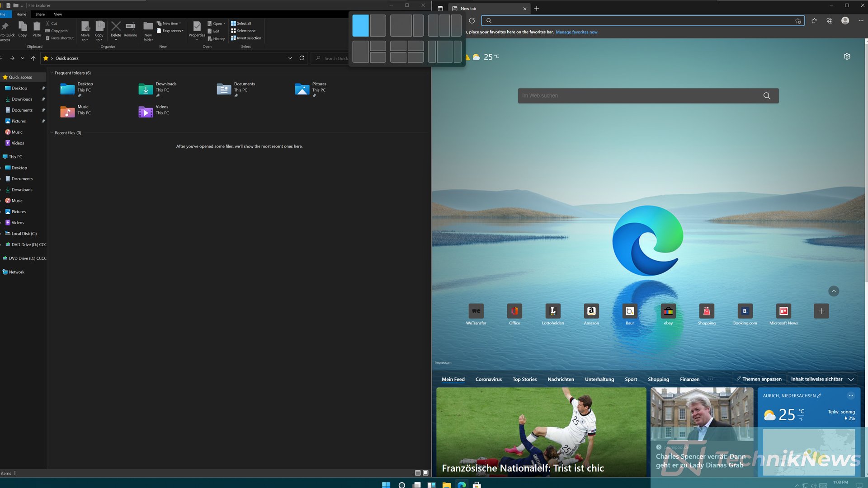Open Edge page settings gear

847,56
